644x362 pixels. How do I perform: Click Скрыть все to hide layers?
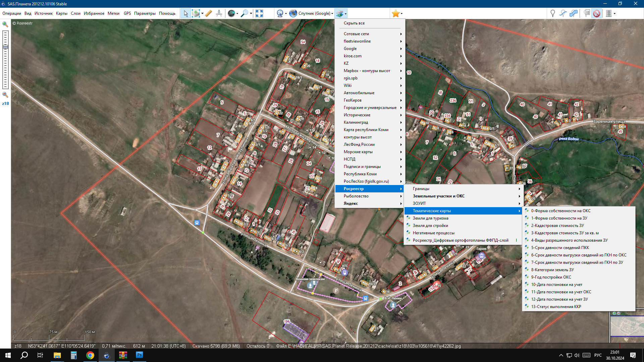354,23
